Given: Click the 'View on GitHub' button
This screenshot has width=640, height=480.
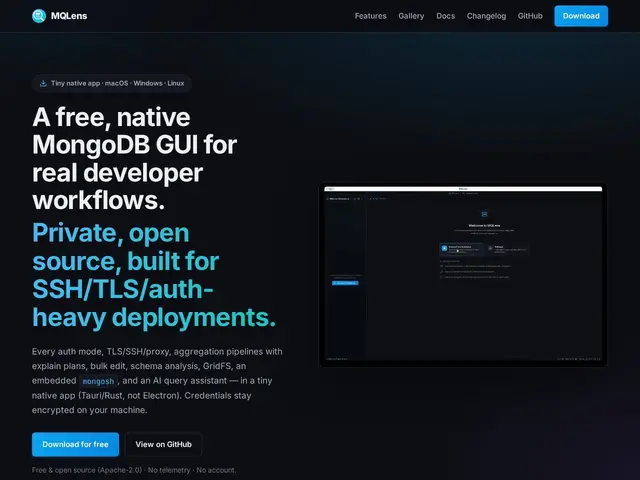Looking at the screenshot, I should point(163,444).
